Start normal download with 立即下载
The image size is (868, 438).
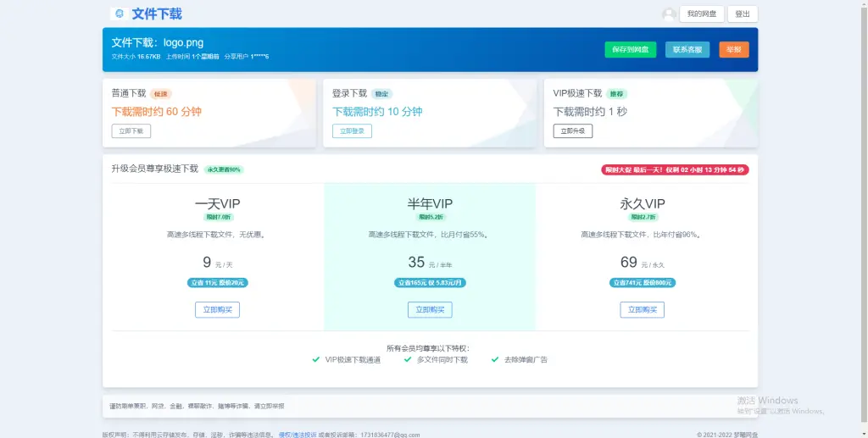(131, 131)
